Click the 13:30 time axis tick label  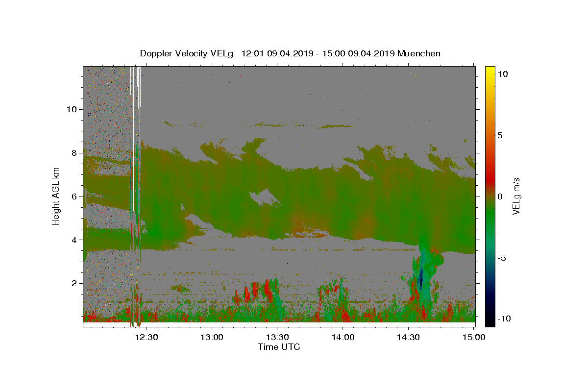point(277,337)
